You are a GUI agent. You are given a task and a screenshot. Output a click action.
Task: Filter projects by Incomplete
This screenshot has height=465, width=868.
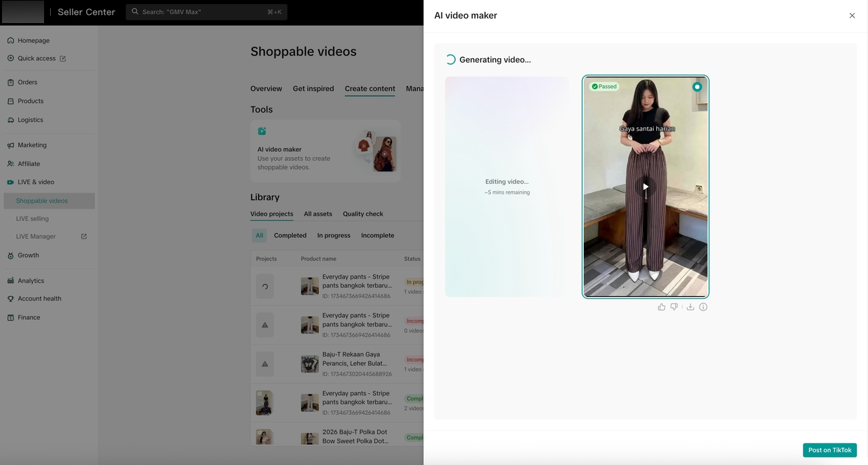point(378,235)
